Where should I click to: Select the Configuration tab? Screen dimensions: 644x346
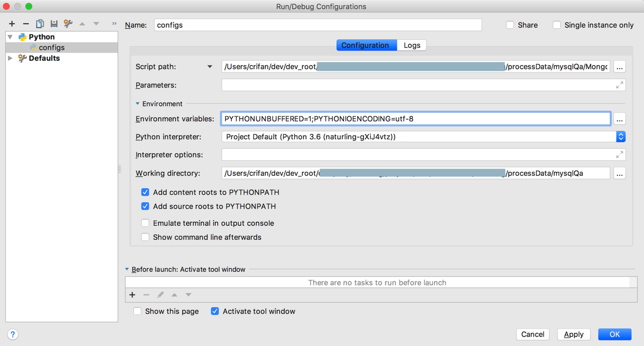(x=365, y=45)
